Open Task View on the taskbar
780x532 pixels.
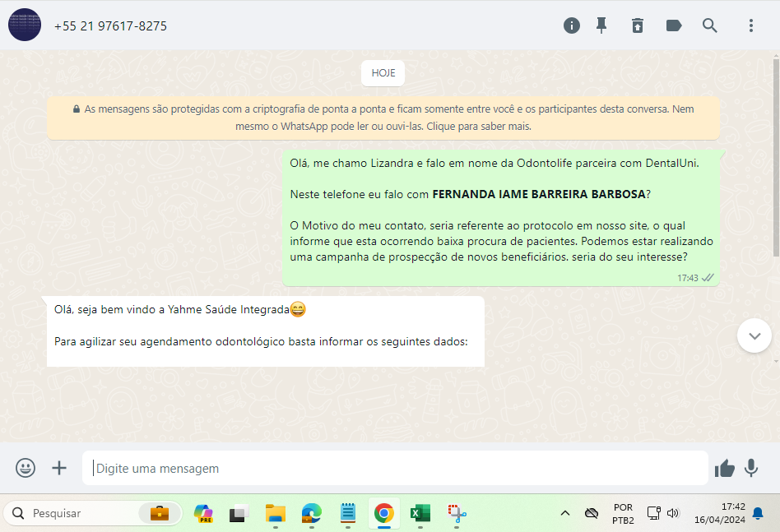pyautogui.click(x=239, y=513)
